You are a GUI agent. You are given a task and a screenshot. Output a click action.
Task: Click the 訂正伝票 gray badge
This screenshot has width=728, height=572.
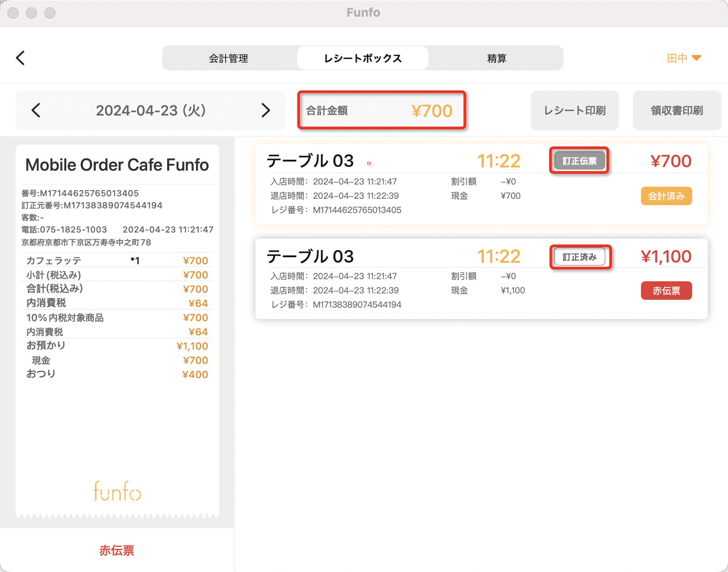click(579, 161)
